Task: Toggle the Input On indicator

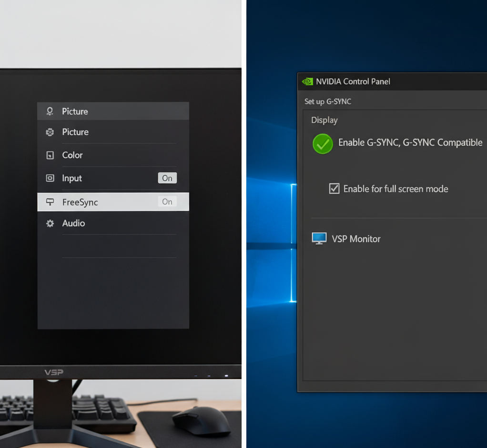Action: coord(167,178)
